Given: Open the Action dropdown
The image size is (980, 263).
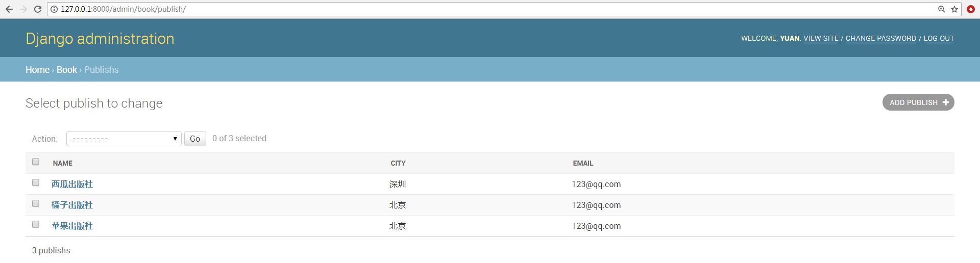Looking at the screenshot, I should click(x=124, y=139).
